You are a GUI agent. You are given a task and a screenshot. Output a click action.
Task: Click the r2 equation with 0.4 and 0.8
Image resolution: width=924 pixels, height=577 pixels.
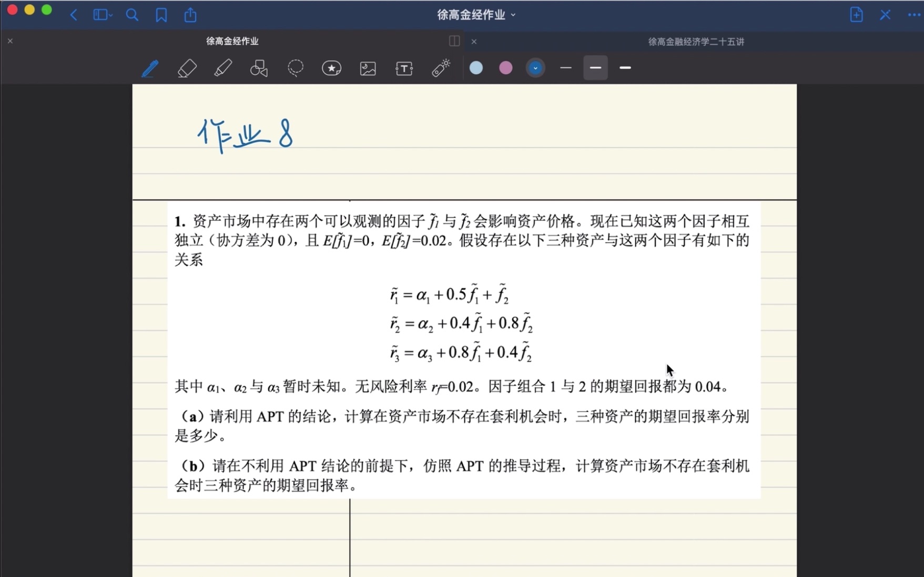tap(461, 323)
